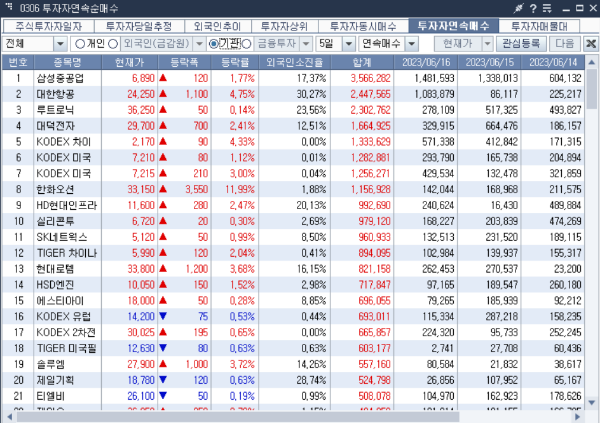Click the down triangle in KODEX 유럽 row
The width and height of the screenshot is (600, 423).
(x=163, y=316)
